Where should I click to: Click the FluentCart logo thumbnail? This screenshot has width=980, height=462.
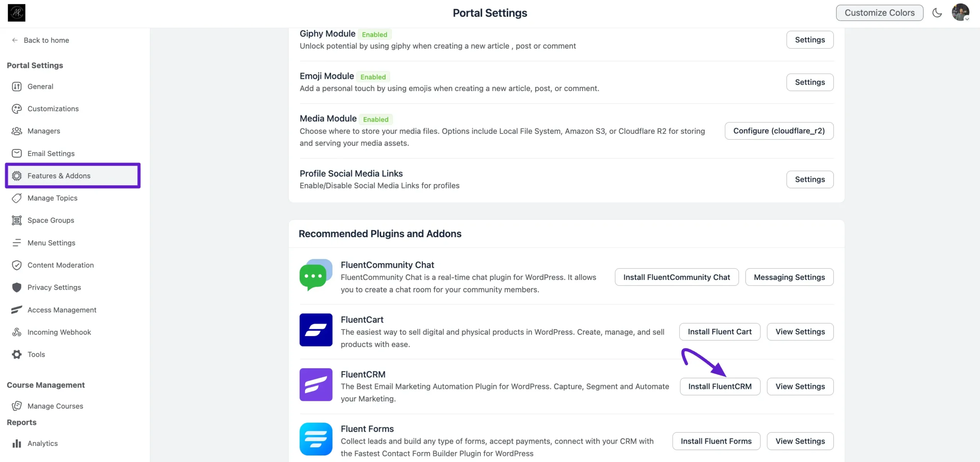[x=316, y=330]
